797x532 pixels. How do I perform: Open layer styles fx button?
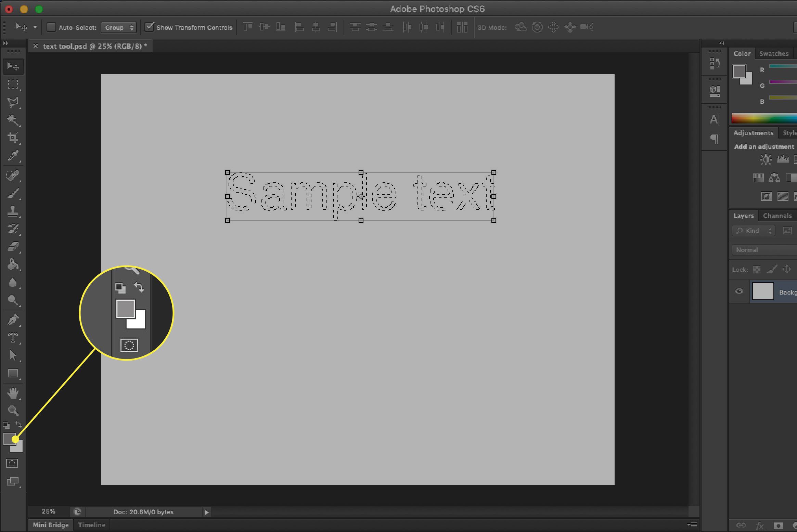click(x=760, y=525)
